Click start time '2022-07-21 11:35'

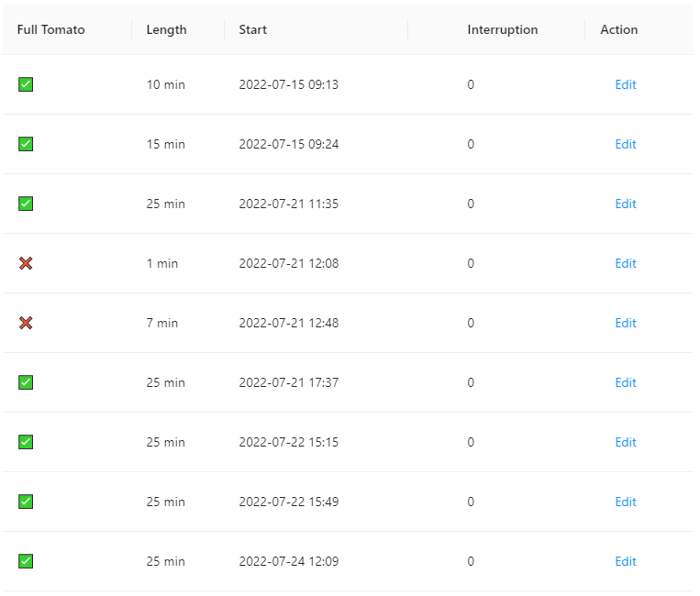[x=289, y=204]
